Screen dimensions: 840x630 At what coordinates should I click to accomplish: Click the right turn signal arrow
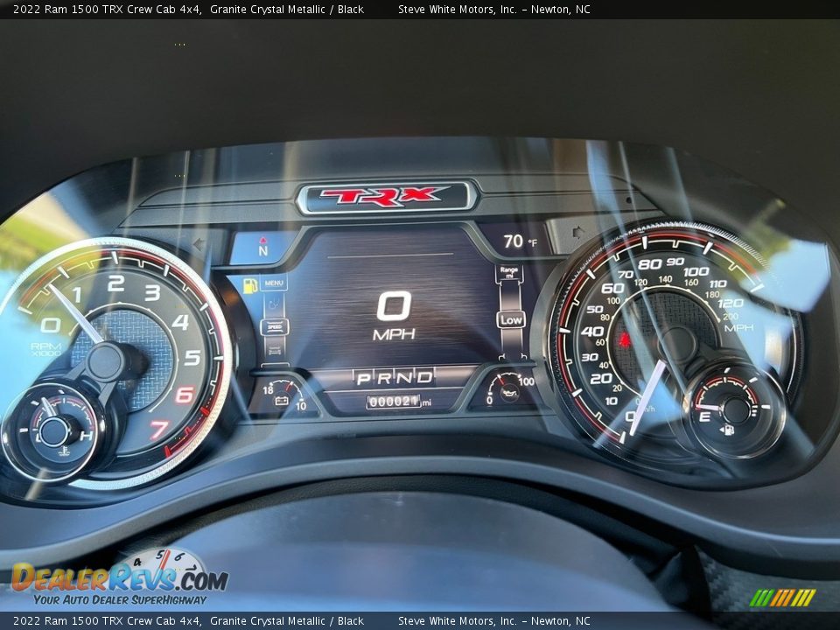[579, 233]
